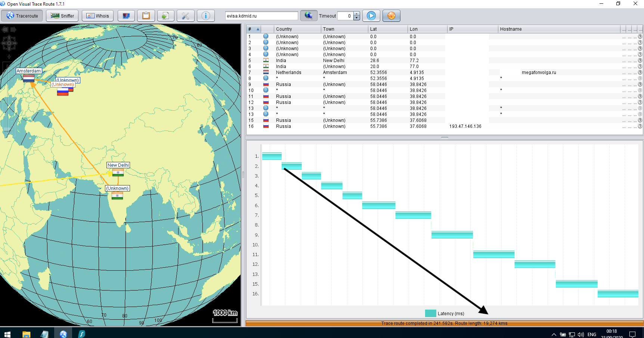
Task: Open the blue info about icon
Action: [x=205, y=16]
